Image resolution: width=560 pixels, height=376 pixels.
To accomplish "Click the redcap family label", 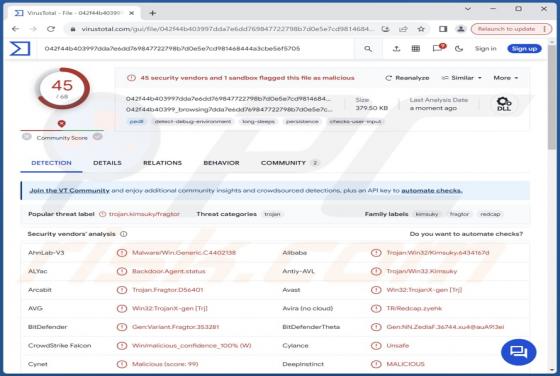I will pos(490,214).
